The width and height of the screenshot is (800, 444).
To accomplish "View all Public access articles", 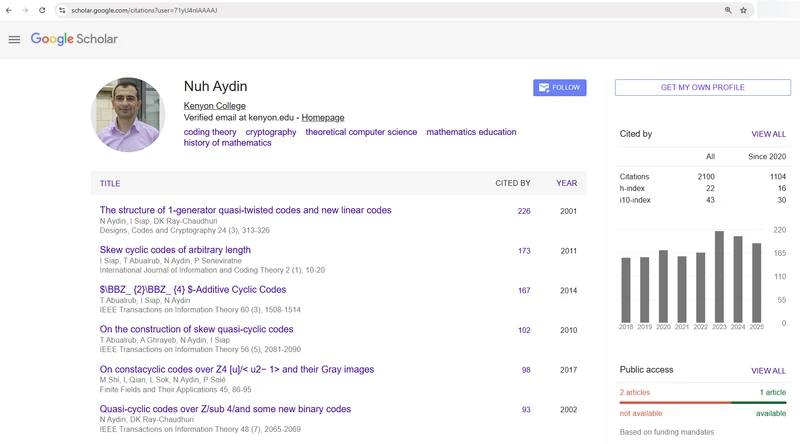I will pyautogui.click(x=768, y=371).
